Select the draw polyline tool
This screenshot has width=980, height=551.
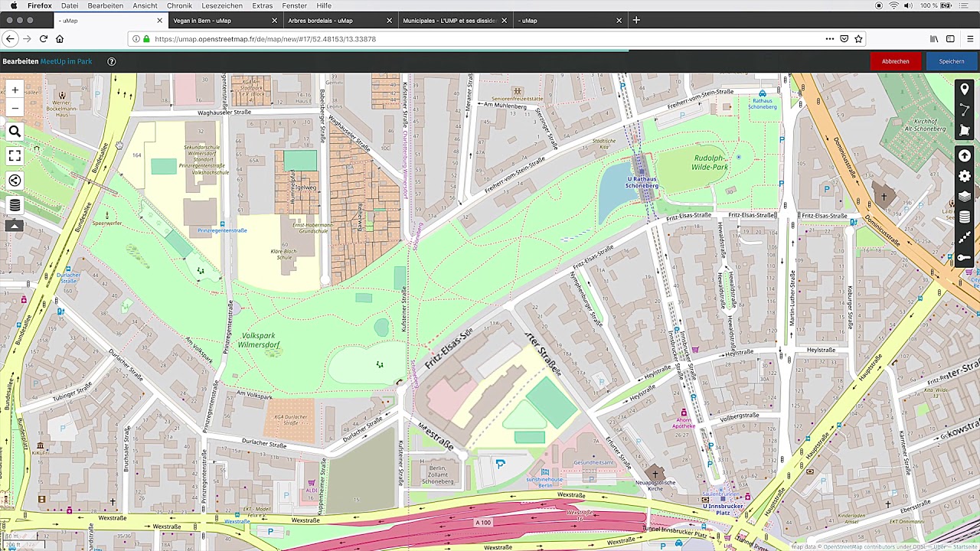point(965,111)
